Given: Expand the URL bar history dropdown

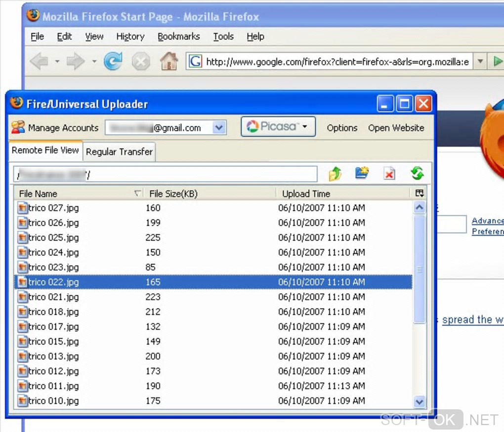Looking at the screenshot, I should [480, 61].
